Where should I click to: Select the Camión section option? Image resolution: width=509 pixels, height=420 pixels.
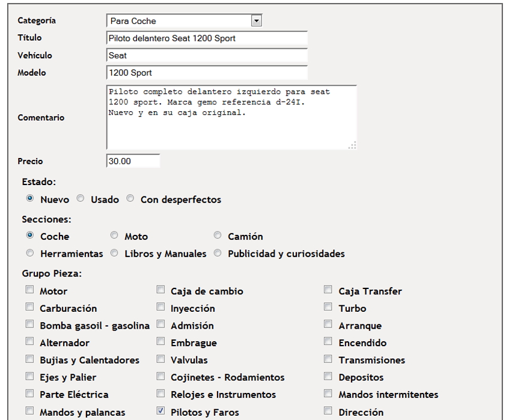[218, 236]
